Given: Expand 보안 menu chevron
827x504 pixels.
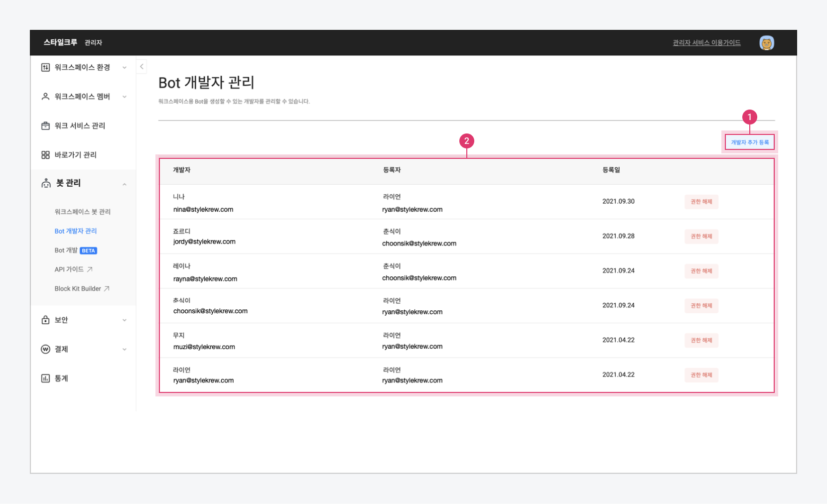Looking at the screenshot, I should pos(125,320).
